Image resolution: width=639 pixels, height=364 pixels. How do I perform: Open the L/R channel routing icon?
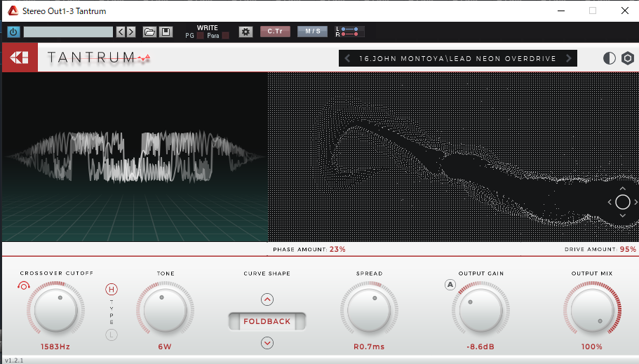[x=349, y=32]
